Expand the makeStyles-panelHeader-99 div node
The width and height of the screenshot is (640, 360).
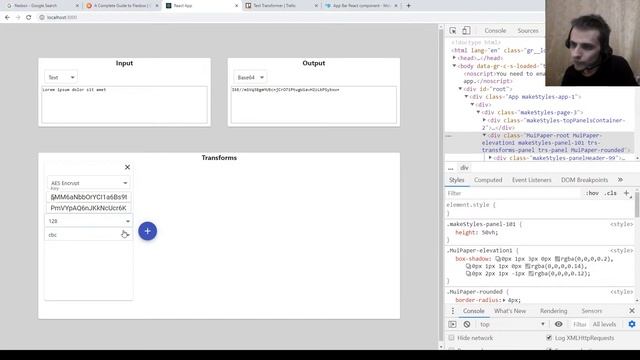(x=491, y=158)
